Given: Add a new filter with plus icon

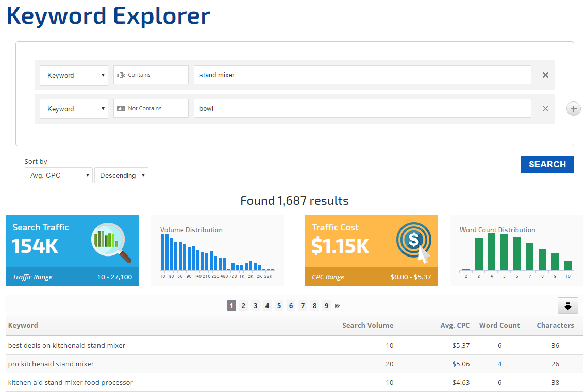Looking at the screenshot, I should tap(573, 109).
